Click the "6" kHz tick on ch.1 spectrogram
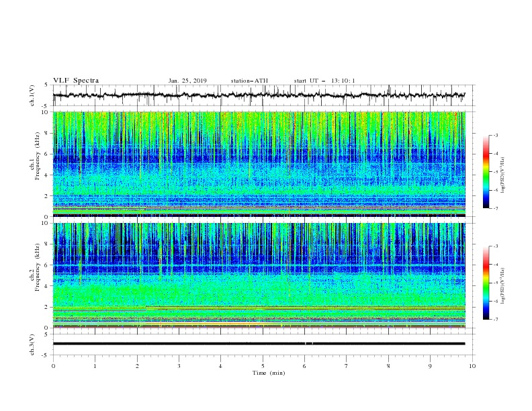This screenshot has height=411, width=532. coord(47,154)
